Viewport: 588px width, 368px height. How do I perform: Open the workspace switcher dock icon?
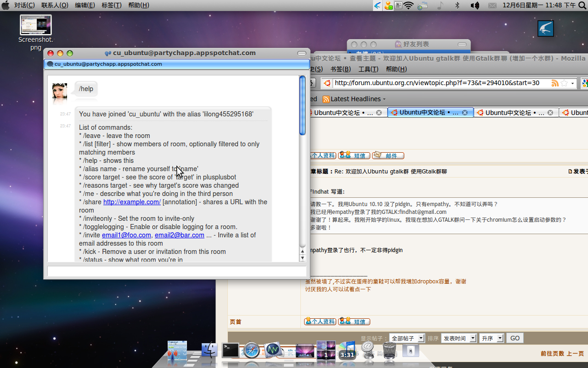pyautogui.click(x=326, y=350)
